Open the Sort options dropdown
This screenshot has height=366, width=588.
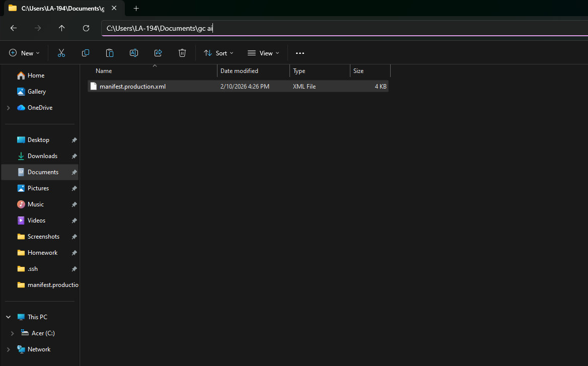[x=218, y=53]
